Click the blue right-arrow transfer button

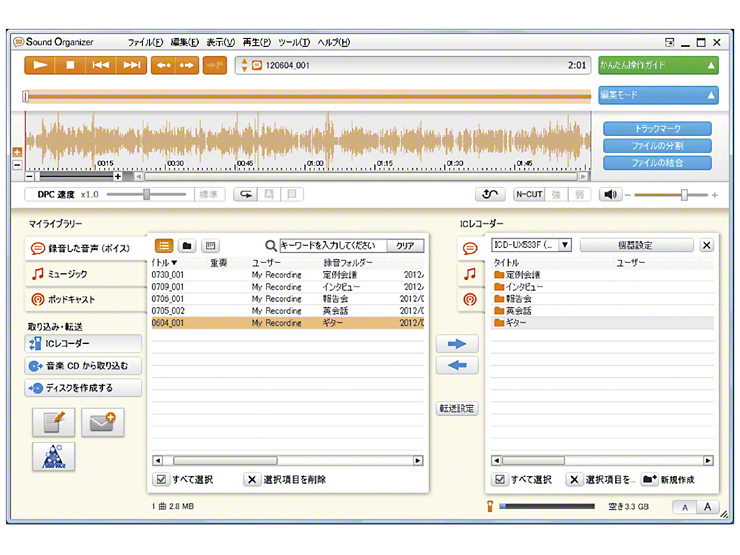pyautogui.click(x=457, y=344)
